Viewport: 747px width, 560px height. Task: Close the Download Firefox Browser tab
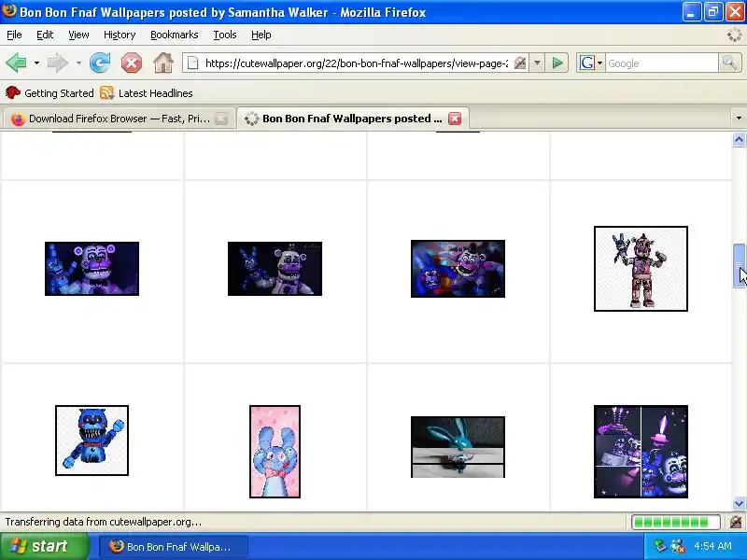tap(221, 119)
